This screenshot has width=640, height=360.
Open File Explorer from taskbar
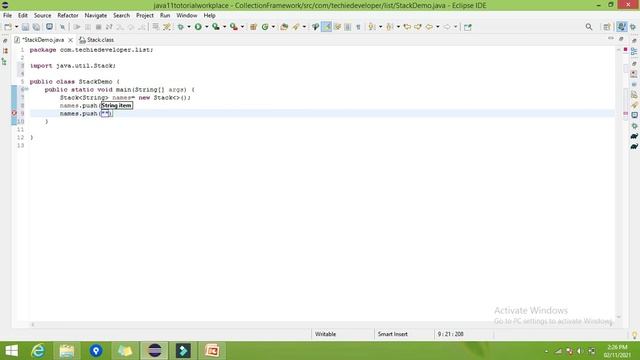click(67, 351)
